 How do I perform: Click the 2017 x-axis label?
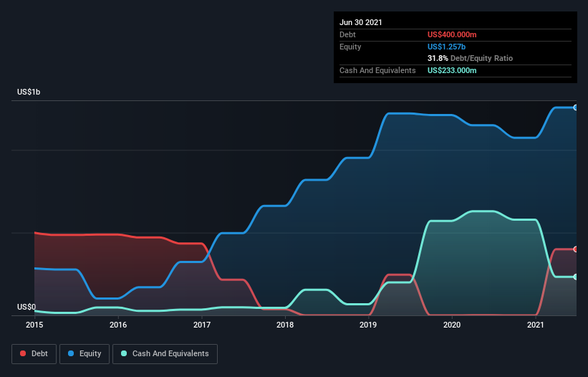202,325
